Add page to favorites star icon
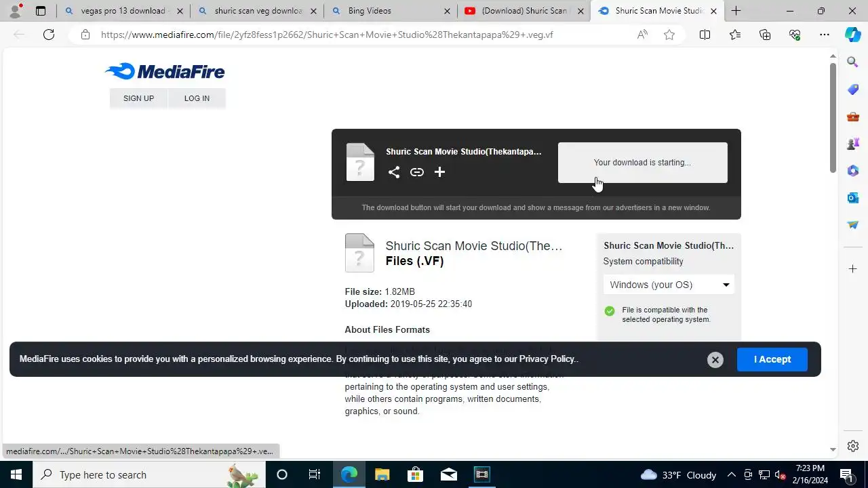Viewport: 868px width, 488px height. coord(669,35)
